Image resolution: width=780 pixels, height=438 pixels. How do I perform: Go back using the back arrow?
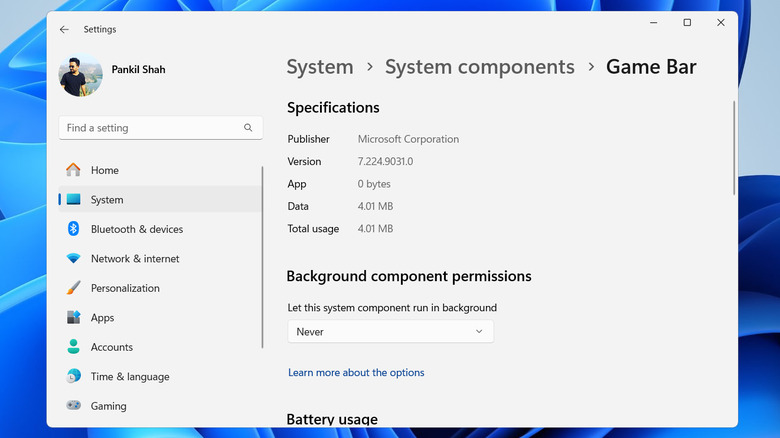point(64,29)
